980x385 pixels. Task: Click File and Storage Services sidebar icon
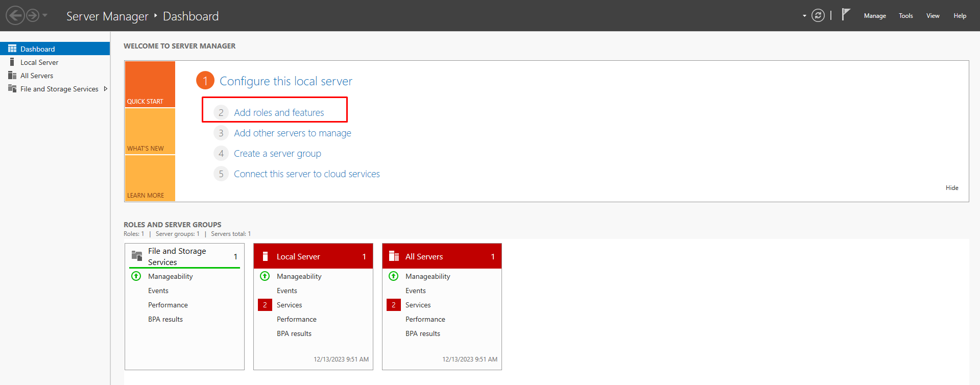pos(12,88)
